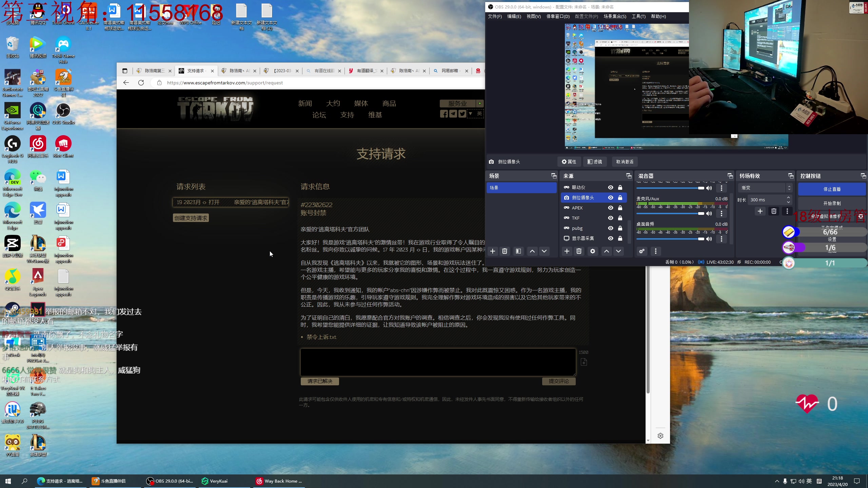The height and width of the screenshot is (488, 868).
Task: Hide the pubg source
Action: point(611,228)
